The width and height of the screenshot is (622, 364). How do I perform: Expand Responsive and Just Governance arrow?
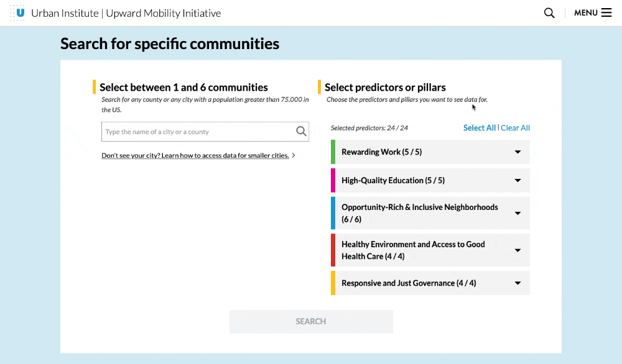[x=518, y=283]
